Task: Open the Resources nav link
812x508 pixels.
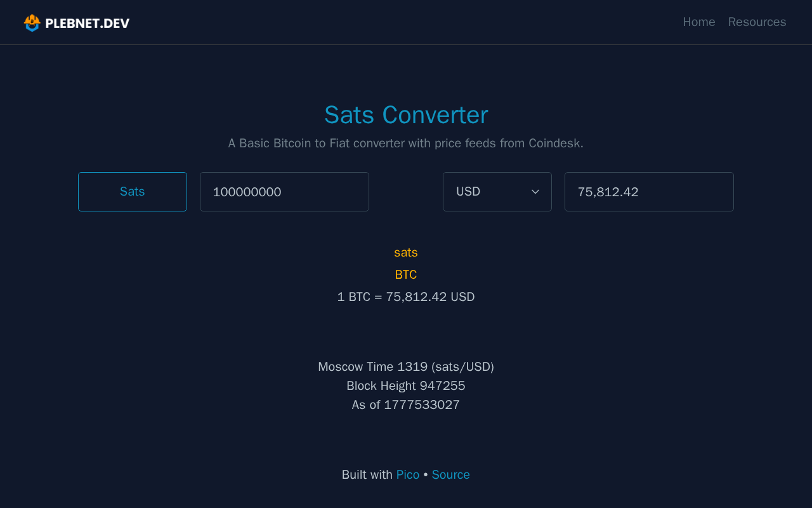Action: point(757,22)
